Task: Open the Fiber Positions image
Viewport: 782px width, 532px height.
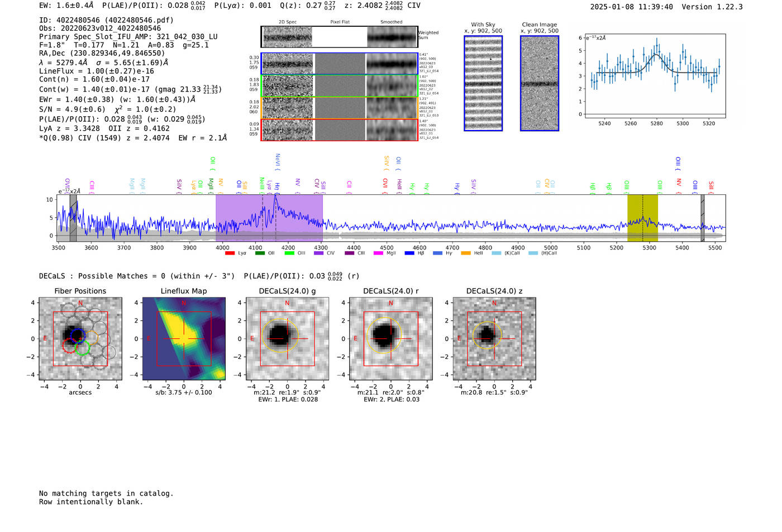Action: coord(80,339)
